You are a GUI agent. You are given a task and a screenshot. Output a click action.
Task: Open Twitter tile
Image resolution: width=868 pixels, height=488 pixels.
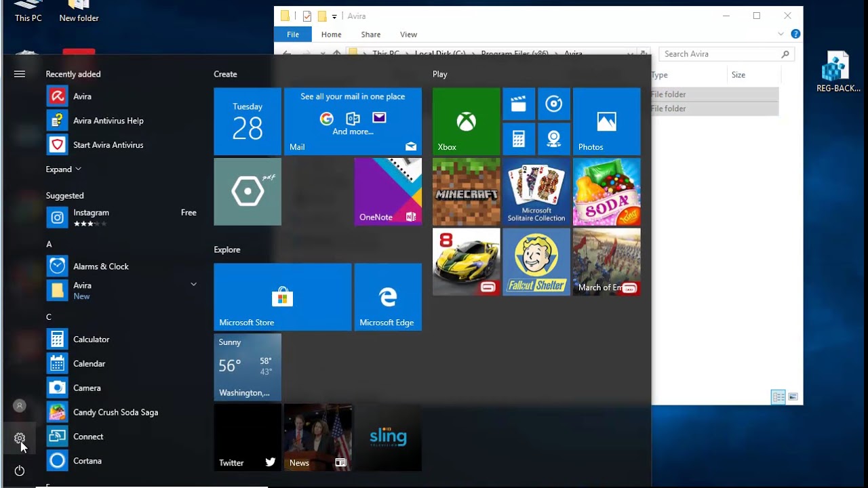tap(248, 437)
